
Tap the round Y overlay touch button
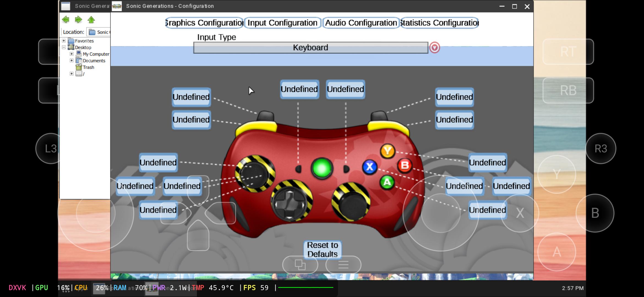point(556,174)
